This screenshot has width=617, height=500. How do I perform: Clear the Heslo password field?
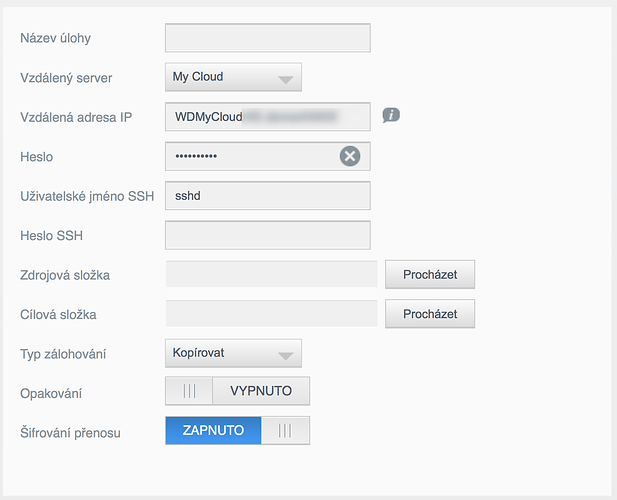(x=349, y=156)
